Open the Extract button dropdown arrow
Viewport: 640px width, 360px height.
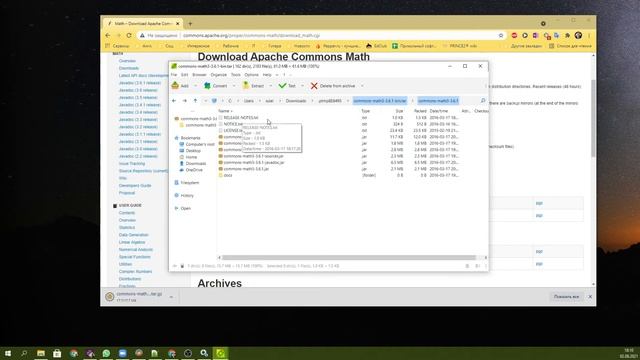(x=270, y=86)
